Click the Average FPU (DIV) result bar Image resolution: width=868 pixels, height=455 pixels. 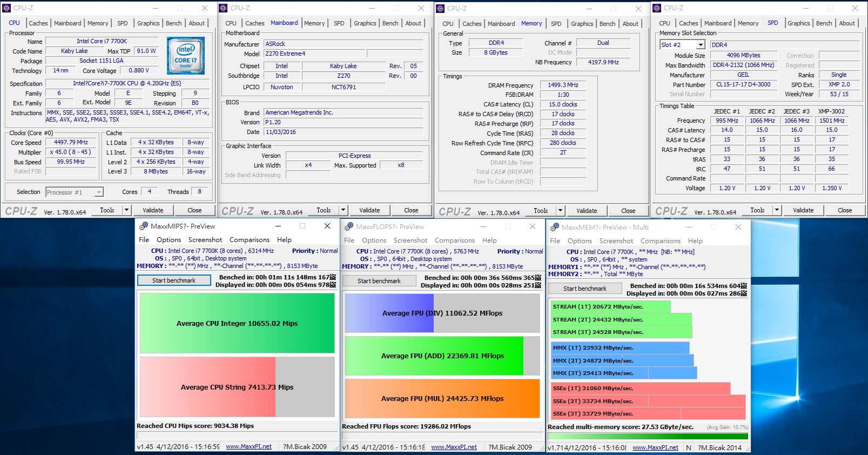point(442,313)
